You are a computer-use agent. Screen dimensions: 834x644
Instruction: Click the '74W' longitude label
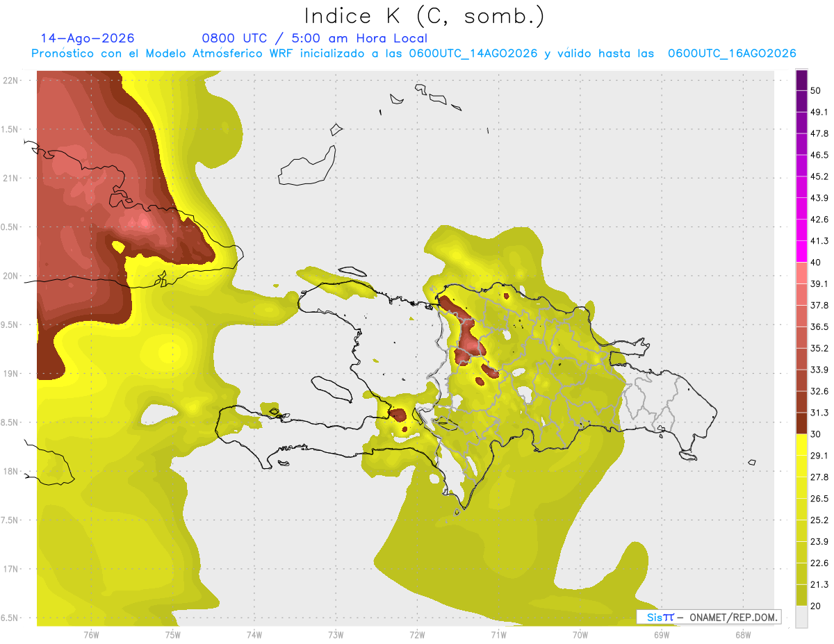pyautogui.click(x=254, y=634)
